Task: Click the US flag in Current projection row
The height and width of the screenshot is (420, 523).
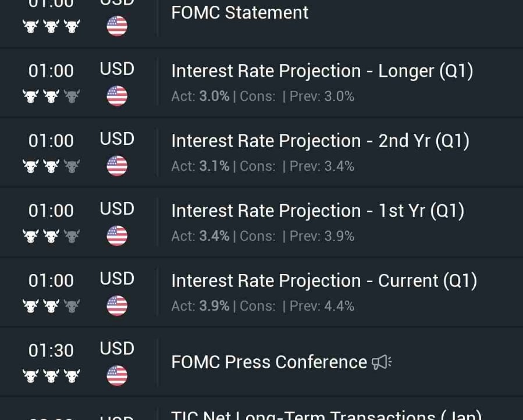Action: pos(117,305)
